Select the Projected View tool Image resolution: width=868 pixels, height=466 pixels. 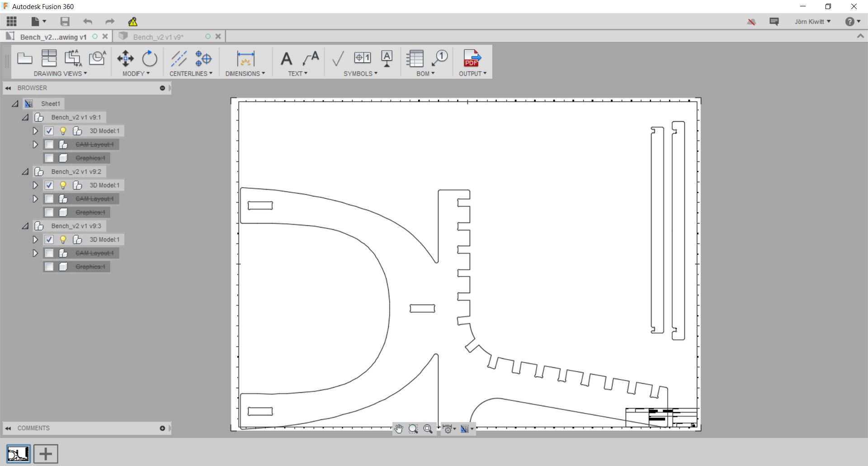(x=49, y=58)
